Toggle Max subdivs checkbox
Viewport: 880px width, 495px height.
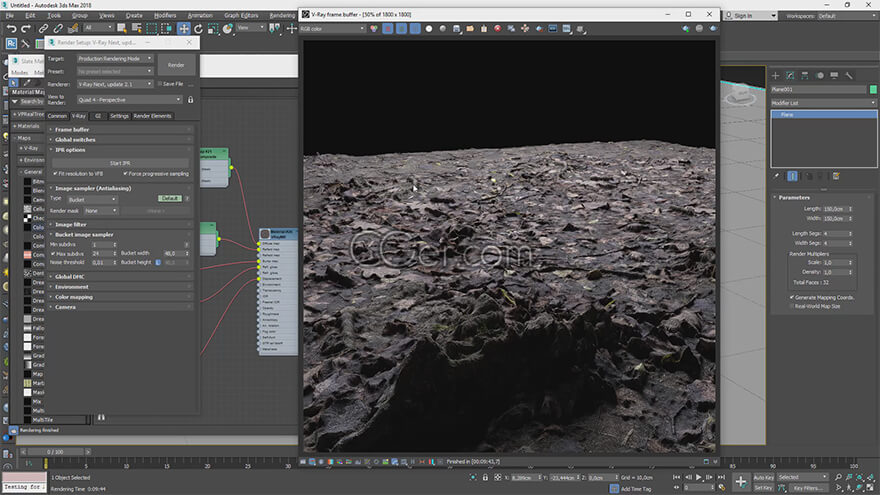click(53, 253)
